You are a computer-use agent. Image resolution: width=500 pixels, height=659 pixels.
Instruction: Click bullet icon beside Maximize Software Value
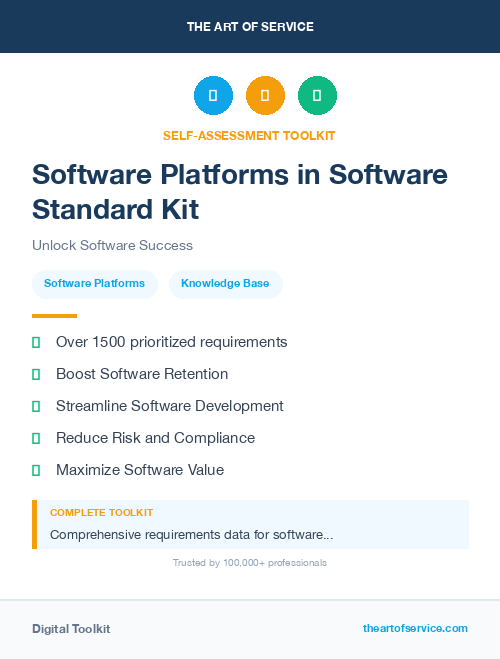coord(36,470)
